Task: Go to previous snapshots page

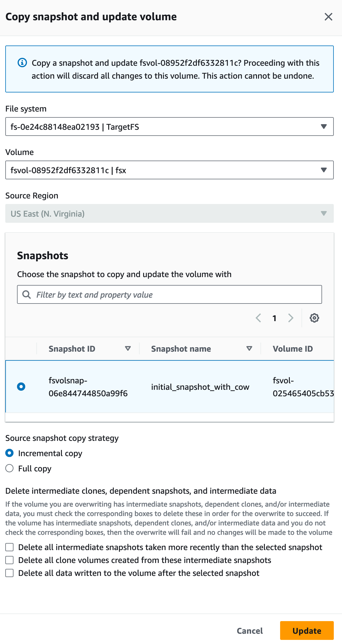Action: coord(258,318)
